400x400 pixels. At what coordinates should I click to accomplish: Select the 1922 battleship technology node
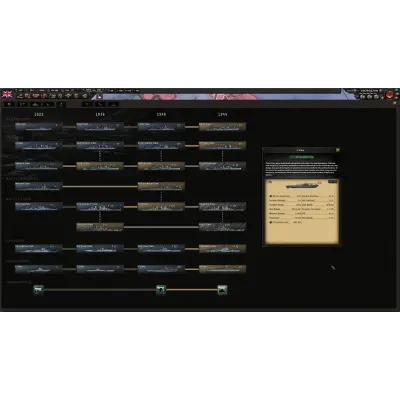[x=39, y=207]
